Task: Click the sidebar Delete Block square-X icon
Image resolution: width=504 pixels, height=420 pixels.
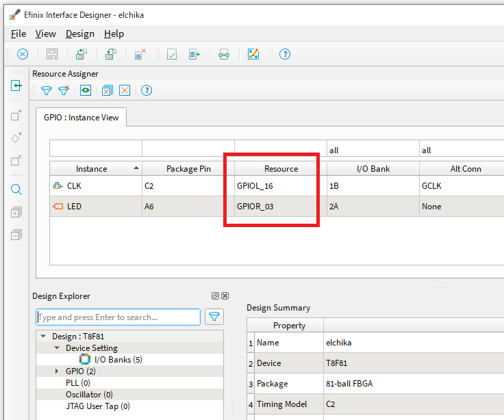Action: [x=16, y=160]
